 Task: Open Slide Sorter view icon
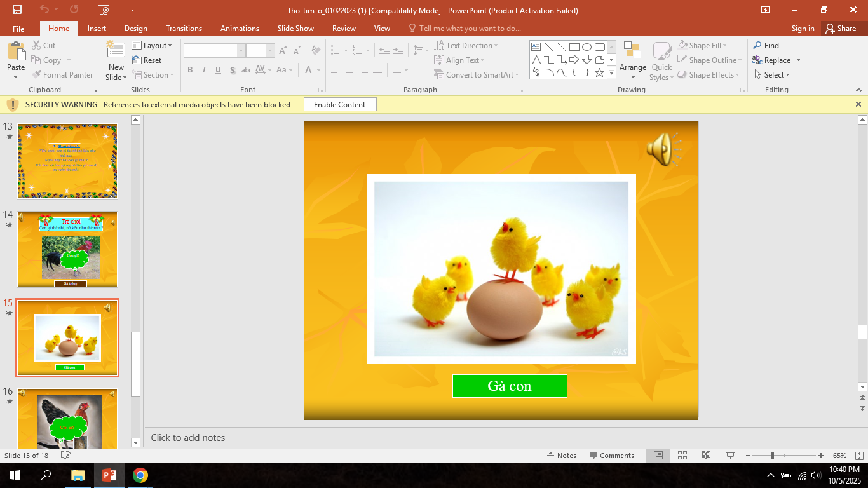click(x=682, y=456)
